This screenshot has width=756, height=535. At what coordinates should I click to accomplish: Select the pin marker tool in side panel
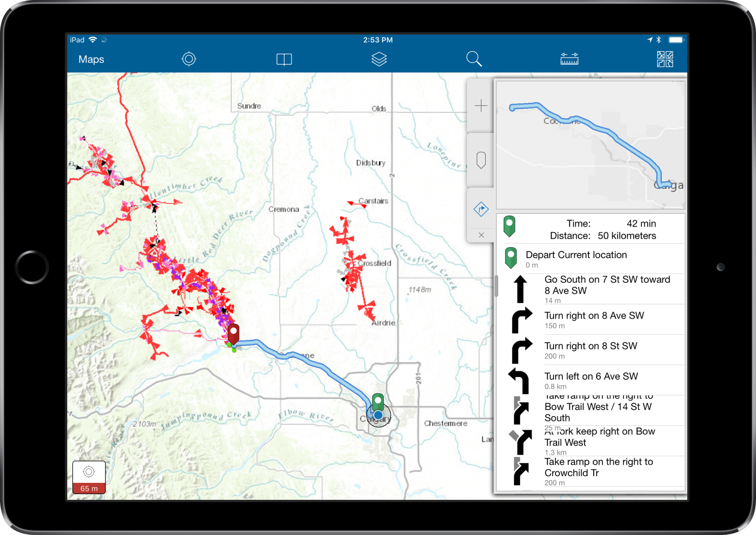tap(481, 160)
